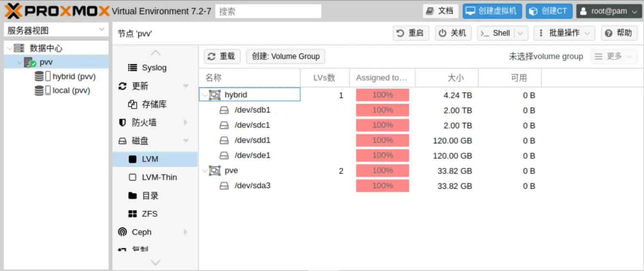Click the 关机 shutdown button
The image size is (644, 271).
(453, 33)
